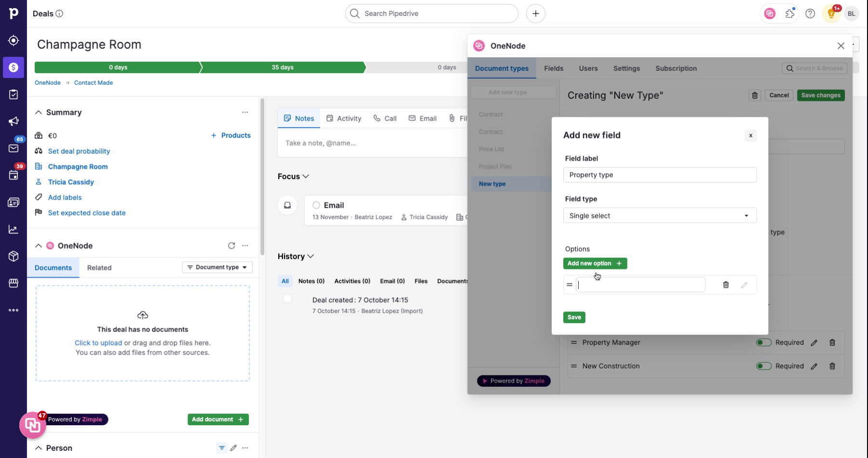Open the More ellipsis icon in sidebar

coord(14,310)
